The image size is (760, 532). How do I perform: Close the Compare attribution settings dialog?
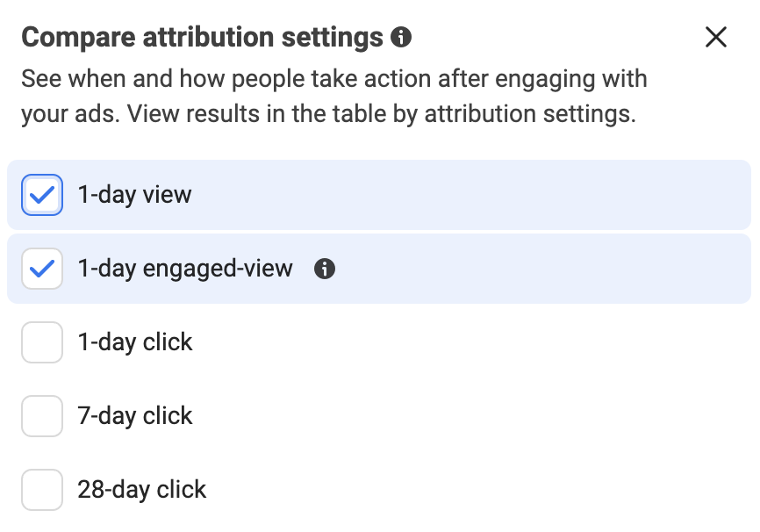pos(716,37)
